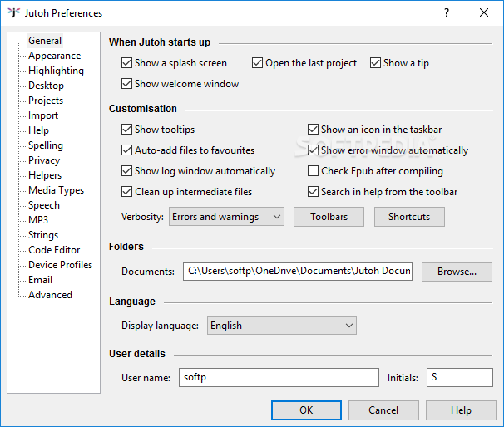This screenshot has width=504, height=427.
Task: Select MP3 in the preferences tree
Action: (x=38, y=220)
